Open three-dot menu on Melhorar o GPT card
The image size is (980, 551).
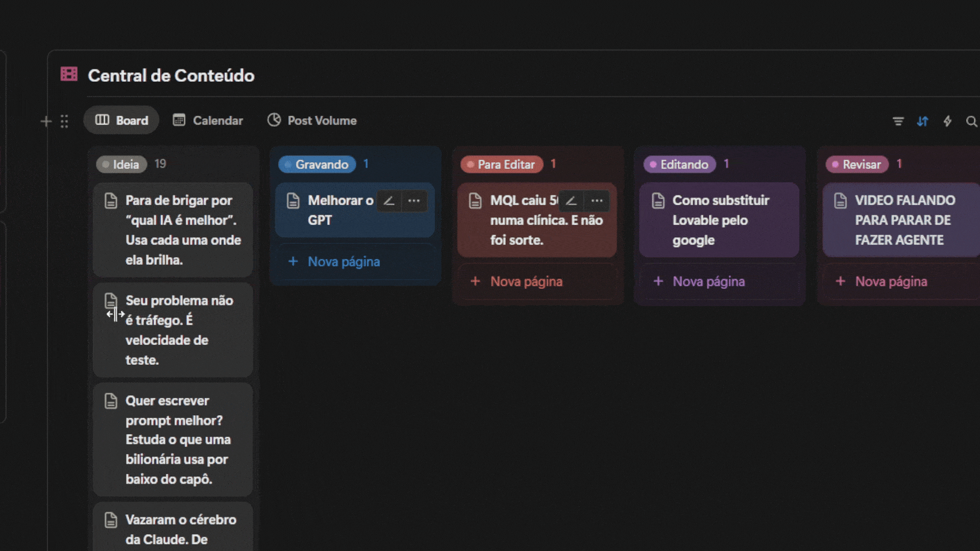(414, 201)
